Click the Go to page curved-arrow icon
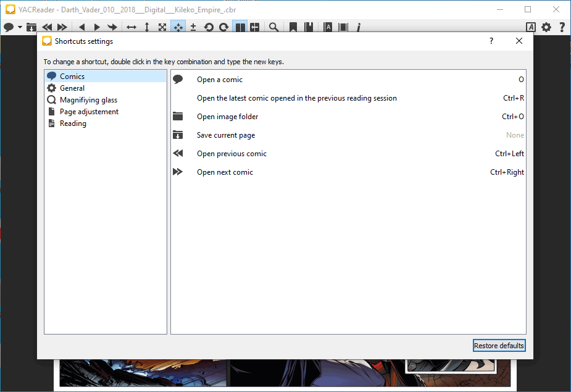 click(x=112, y=27)
